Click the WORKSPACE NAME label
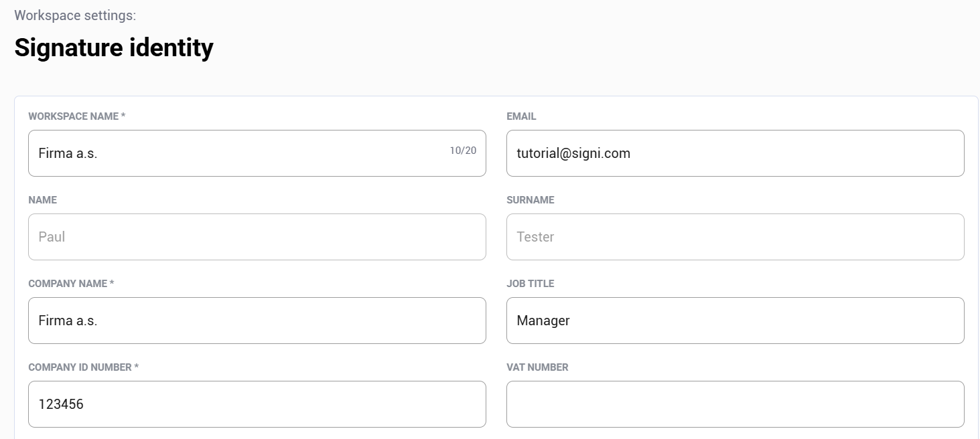 pos(74,116)
